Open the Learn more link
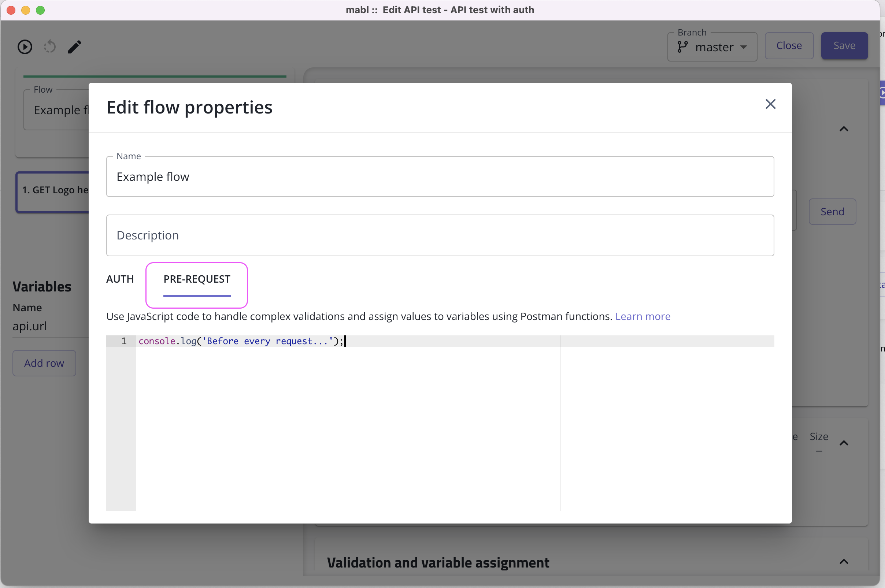Image resolution: width=885 pixels, height=588 pixels. (x=642, y=316)
